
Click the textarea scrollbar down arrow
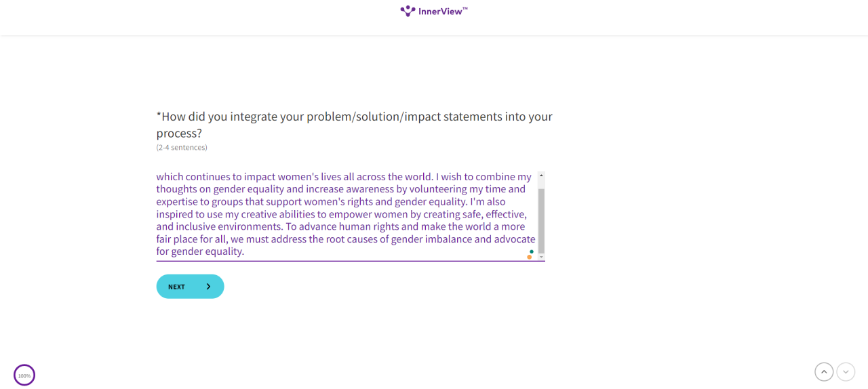pyautogui.click(x=541, y=258)
